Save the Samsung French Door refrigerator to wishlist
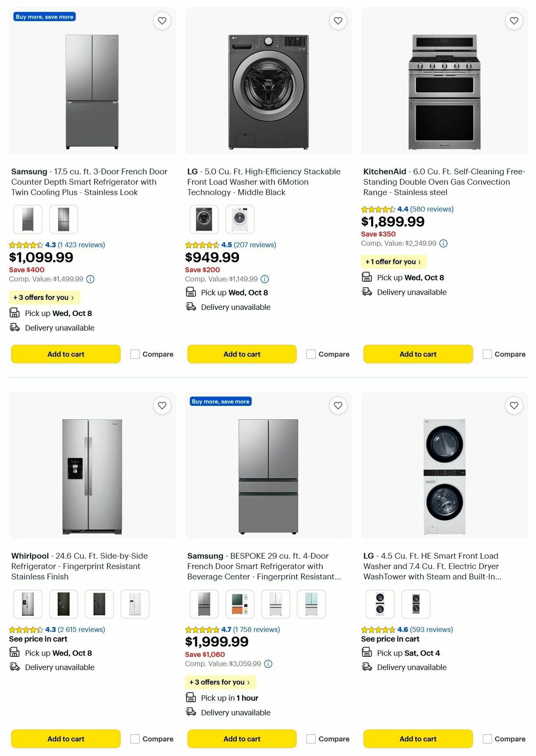 [162, 21]
